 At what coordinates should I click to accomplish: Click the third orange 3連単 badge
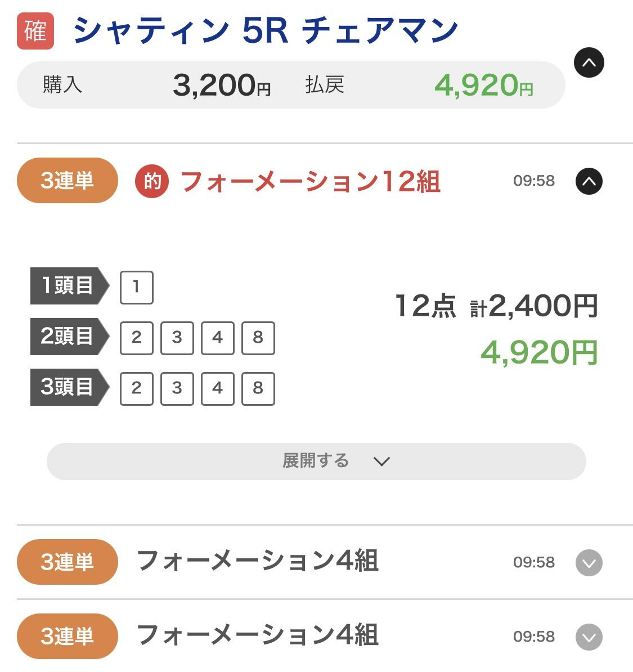click(x=68, y=636)
